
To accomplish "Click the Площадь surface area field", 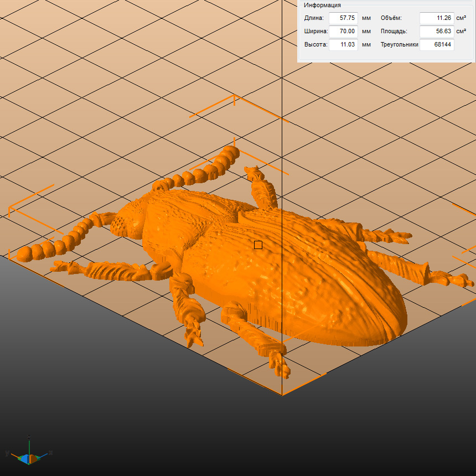I will 437,31.
